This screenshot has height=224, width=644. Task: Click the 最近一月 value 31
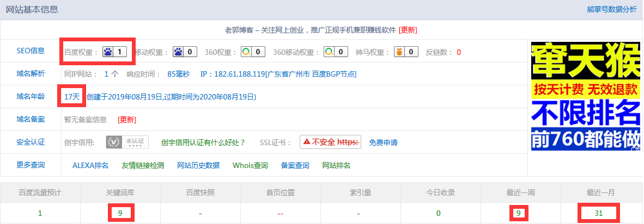(x=598, y=213)
